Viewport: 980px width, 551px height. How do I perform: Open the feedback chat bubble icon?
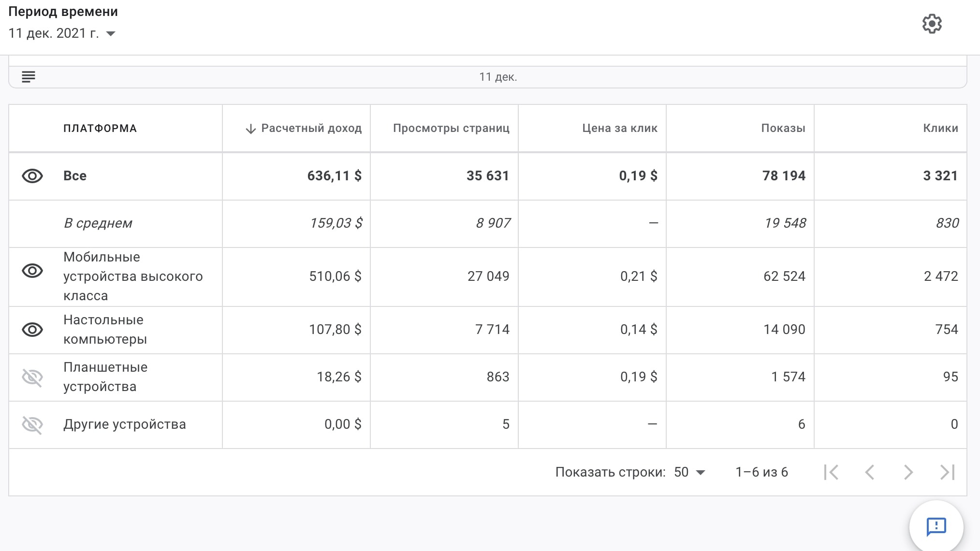936,526
